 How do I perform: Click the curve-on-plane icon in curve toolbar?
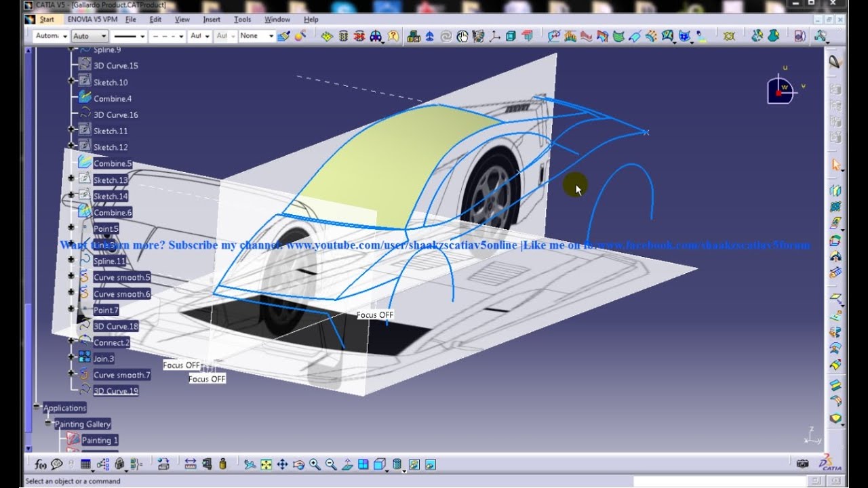(555, 36)
